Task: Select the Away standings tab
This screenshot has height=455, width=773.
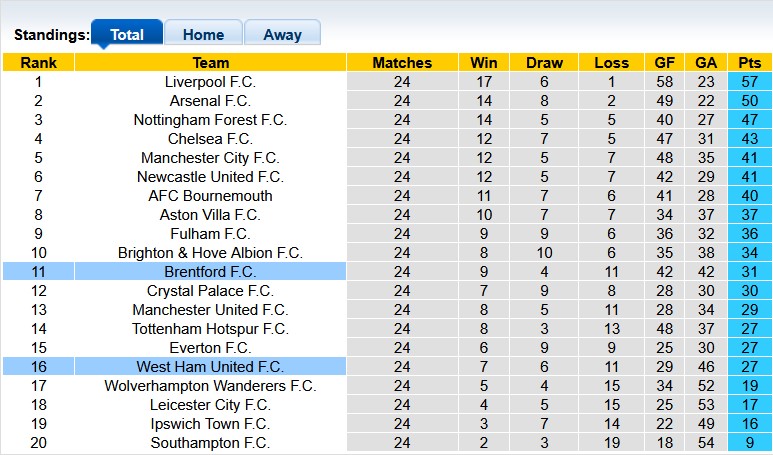Action: pyautogui.click(x=282, y=34)
